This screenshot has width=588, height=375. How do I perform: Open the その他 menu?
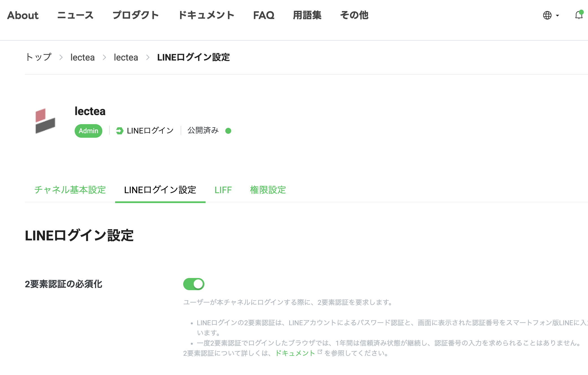click(x=354, y=15)
